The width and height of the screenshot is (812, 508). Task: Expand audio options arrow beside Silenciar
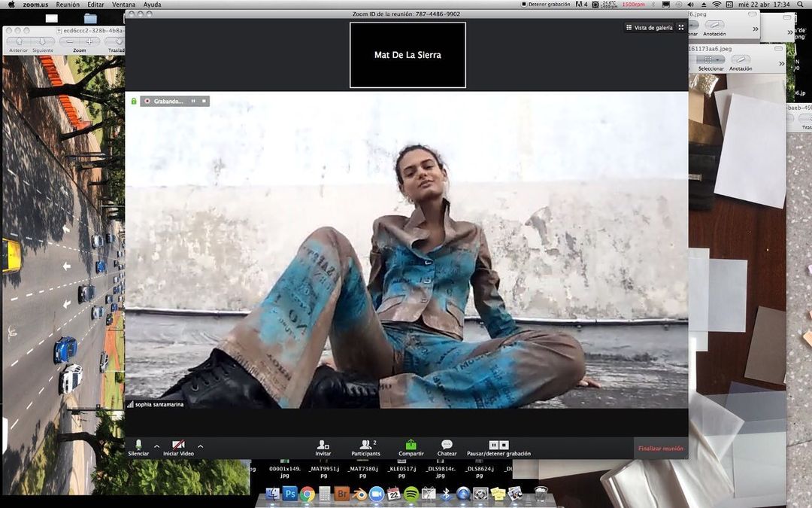156,446
